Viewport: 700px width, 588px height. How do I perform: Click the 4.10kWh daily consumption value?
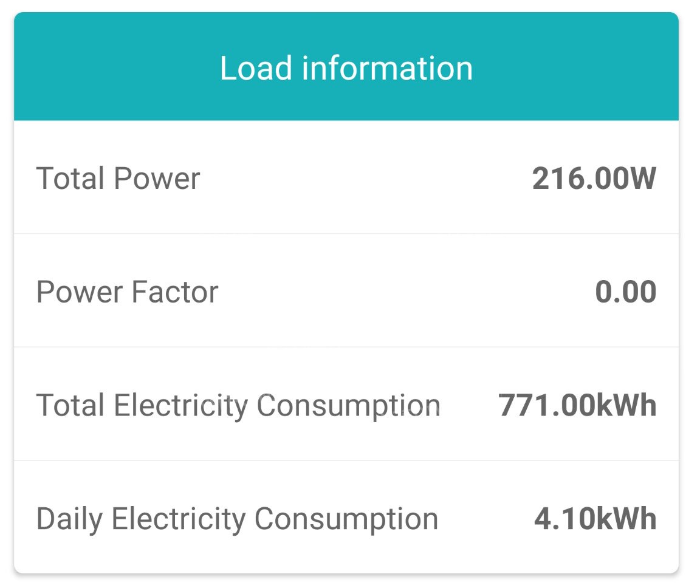click(x=595, y=519)
